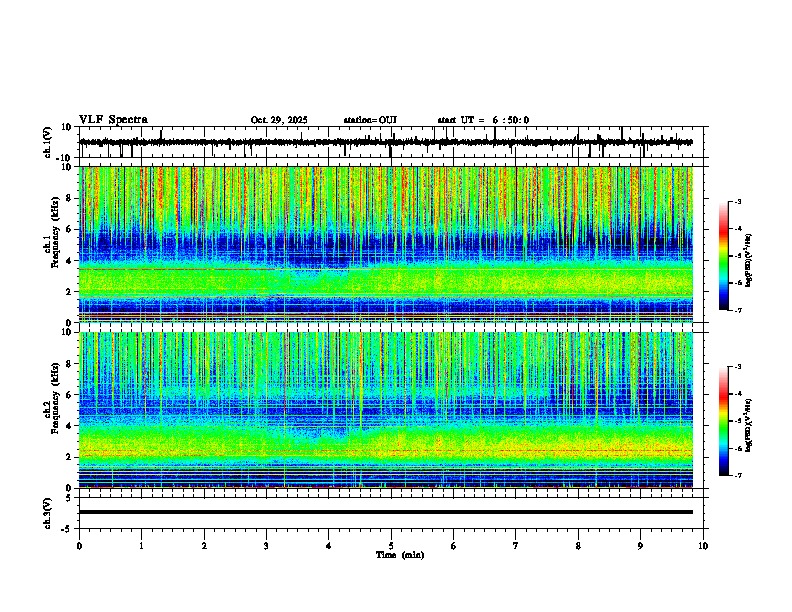This screenshot has width=792, height=612.
Task: Click time-axis tick label "10"
Action: tap(703, 546)
